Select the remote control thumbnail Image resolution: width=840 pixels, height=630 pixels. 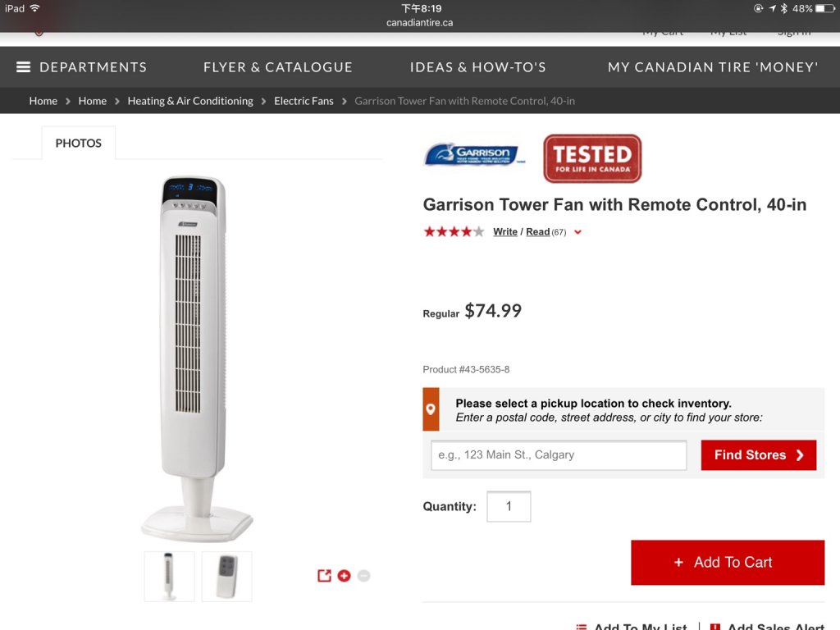pyautogui.click(x=226, y=577)
